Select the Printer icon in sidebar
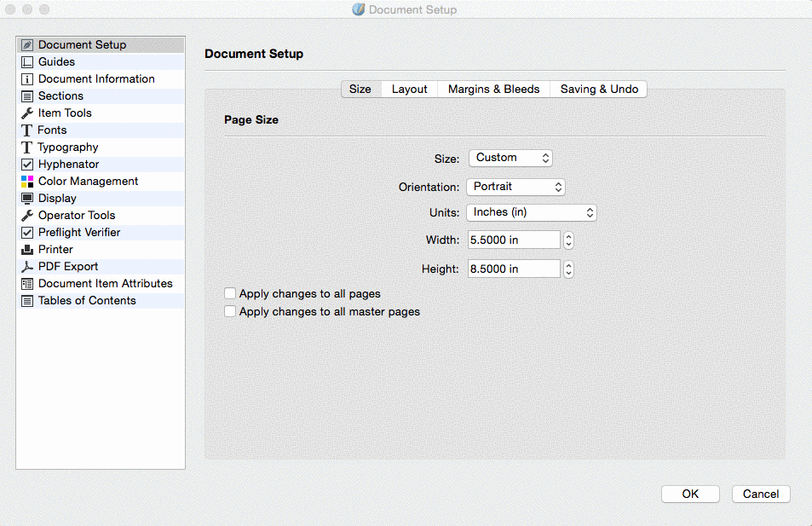This screenshot has height=526, width=812. coord(27,250)
